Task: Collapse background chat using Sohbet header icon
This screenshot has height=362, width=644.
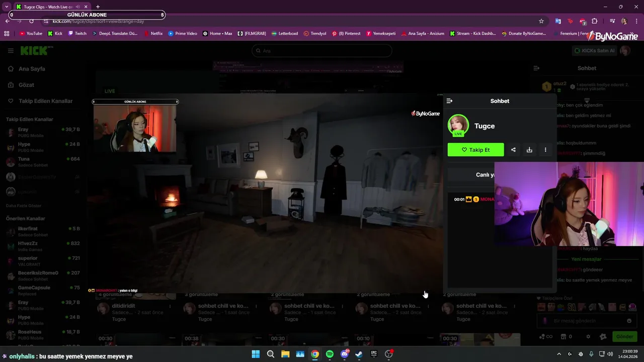Action: point(536,68)
